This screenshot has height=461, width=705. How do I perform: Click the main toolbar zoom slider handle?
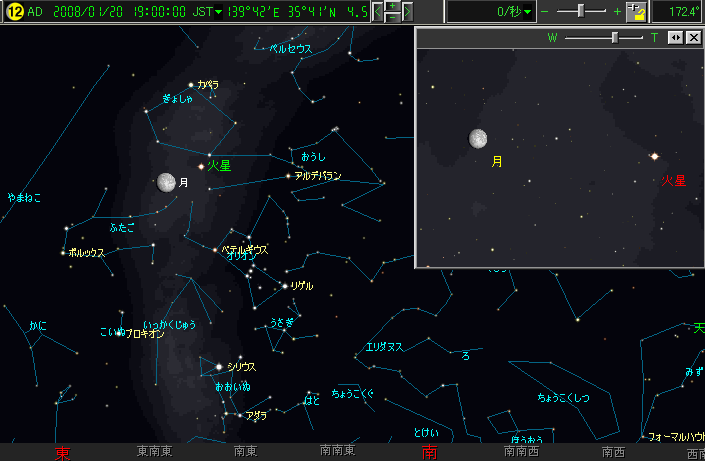(581, 11)
